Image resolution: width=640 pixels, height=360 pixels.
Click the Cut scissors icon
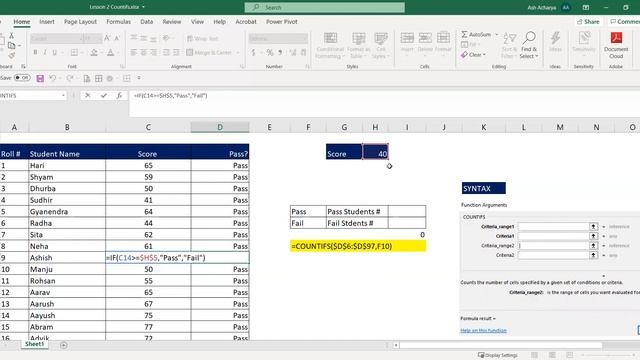click(11, 36)
